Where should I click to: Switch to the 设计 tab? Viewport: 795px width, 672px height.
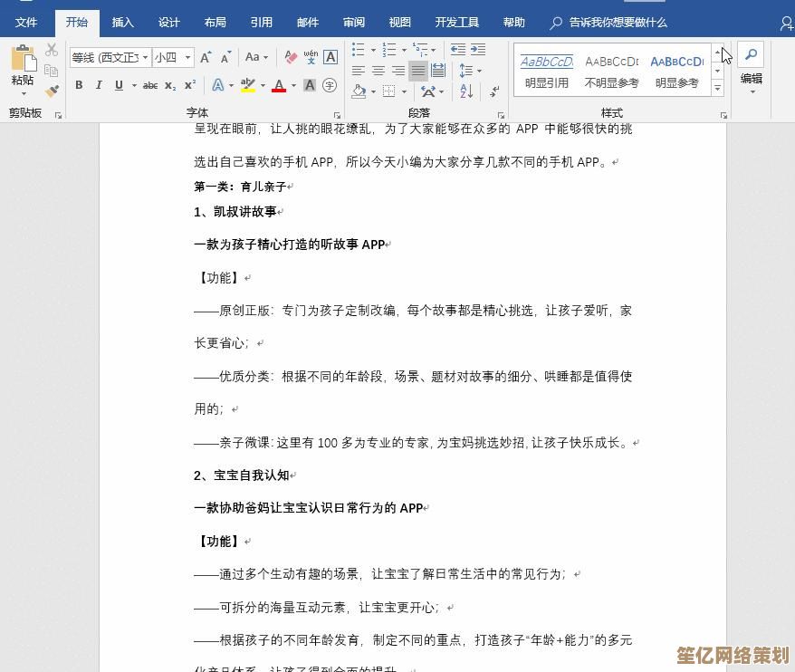168,23
